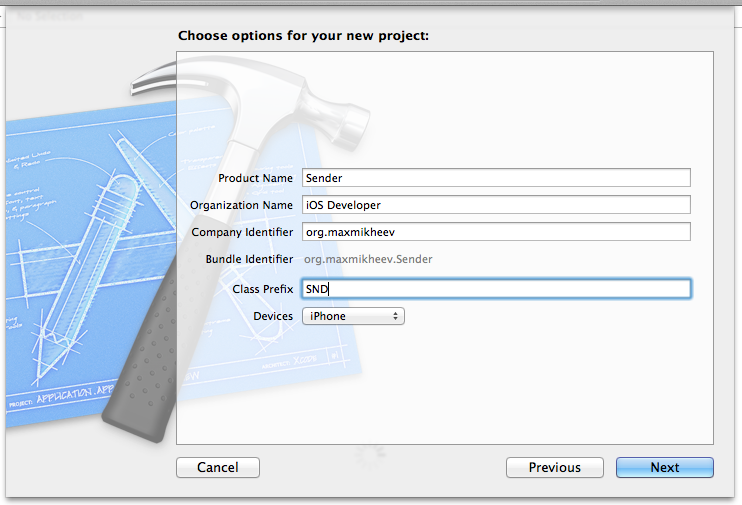Click the Devices label text
This screenshot has width=742, height=505.
(x=273, y=316)
